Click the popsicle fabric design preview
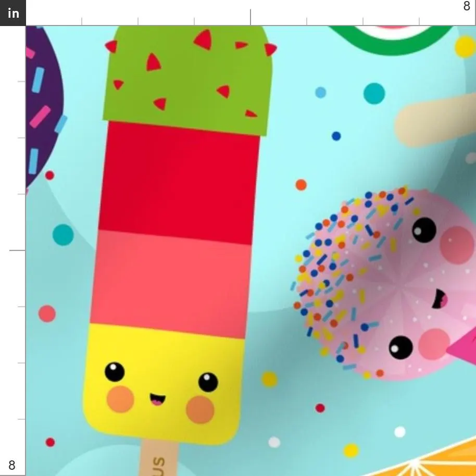The width and height of the screenshot is (476, 476). click(x=250, y=250)
